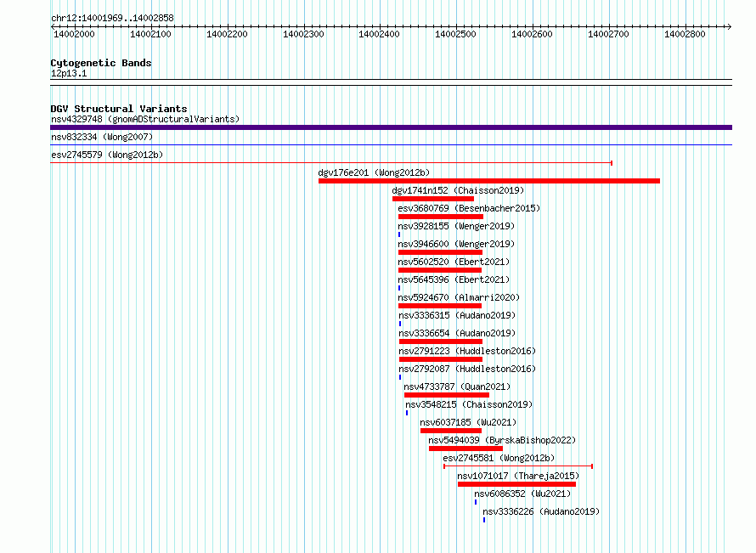The image size is (756, 553).
Task: Click nsv6086352 (Wu2021) label
Action: tap(522, 494)
